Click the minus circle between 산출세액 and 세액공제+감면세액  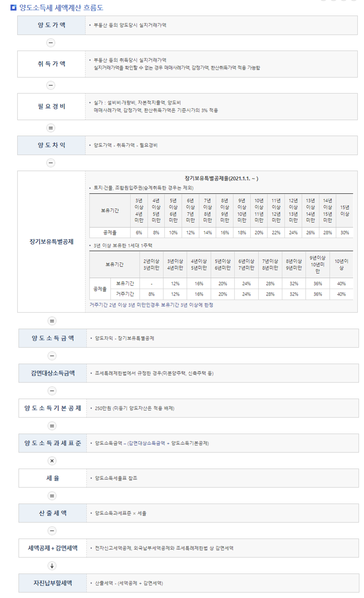(x=52, y=531)
